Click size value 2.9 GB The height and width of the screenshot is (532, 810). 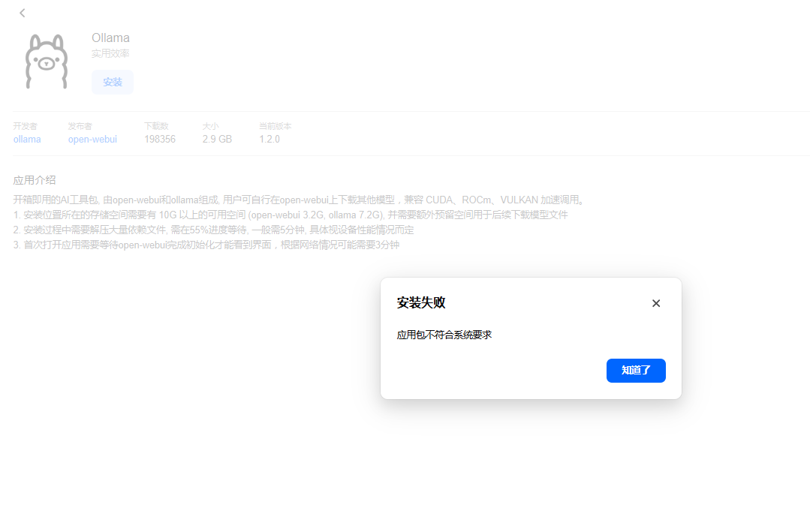217,140
